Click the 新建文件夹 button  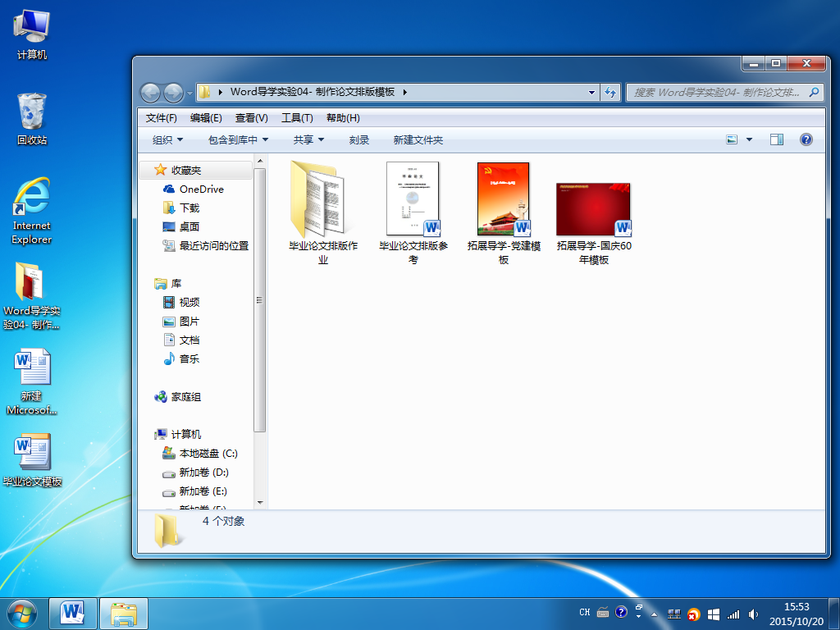click(418, 139)
